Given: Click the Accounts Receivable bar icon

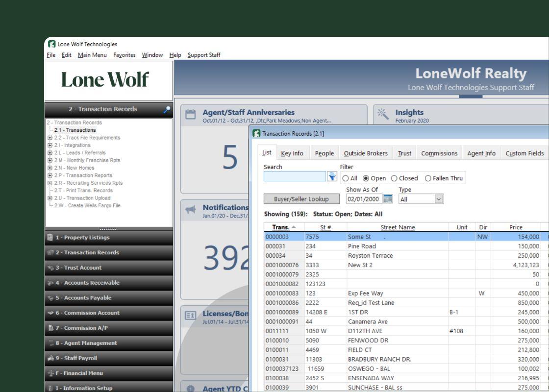Looking at the screenshot, I should point(50,282).
